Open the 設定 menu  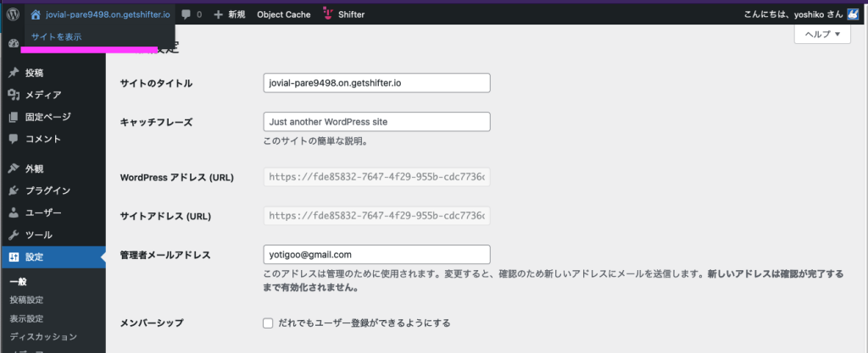point(53,256)
